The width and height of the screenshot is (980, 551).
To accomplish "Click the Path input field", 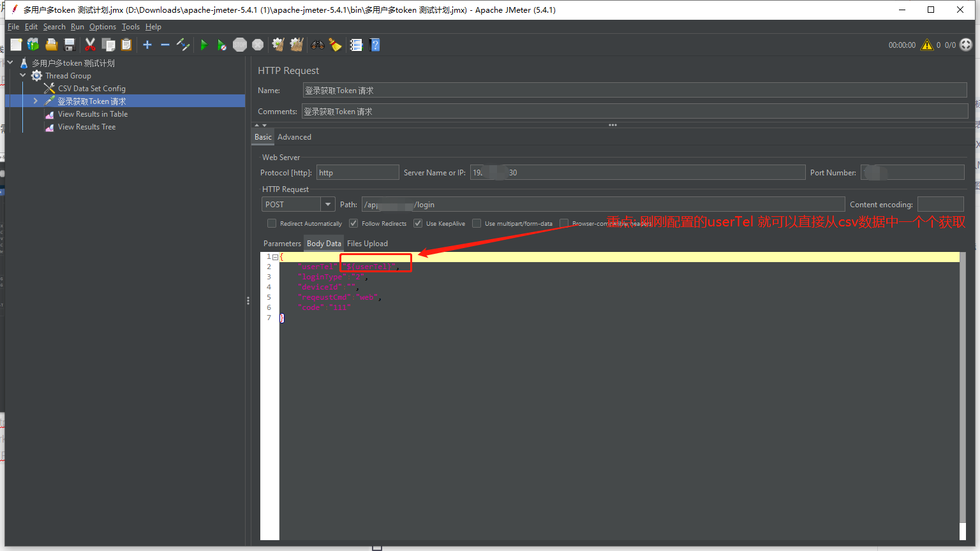I will coord(603,205).
